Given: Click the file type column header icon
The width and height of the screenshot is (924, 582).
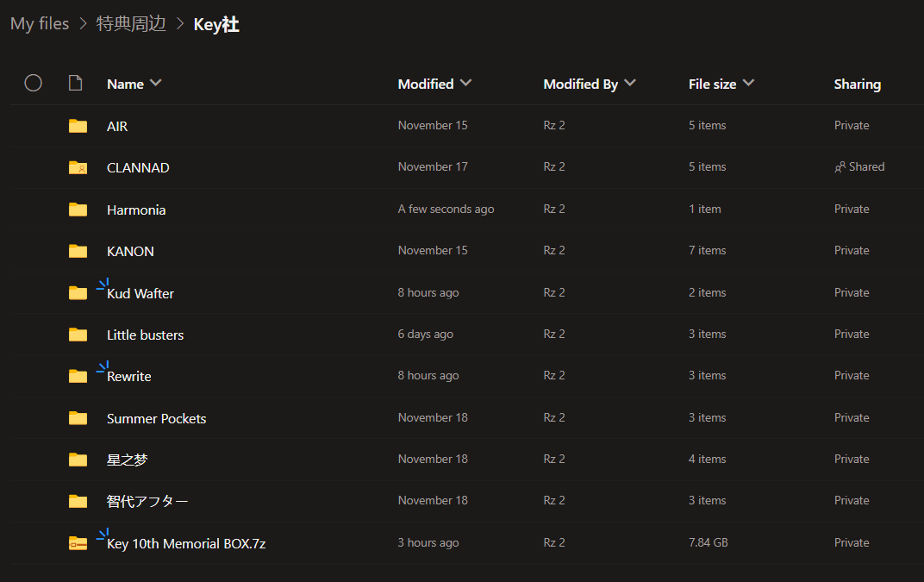Looking at the screenshot, I should tap(76, 84).
